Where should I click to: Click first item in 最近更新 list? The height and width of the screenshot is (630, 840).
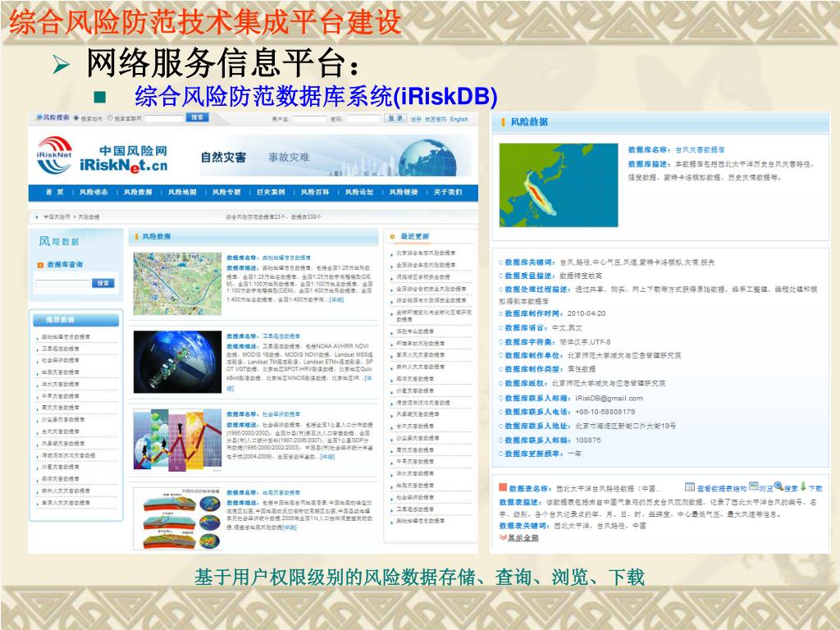pyautogui.click(x=426, y=253)
